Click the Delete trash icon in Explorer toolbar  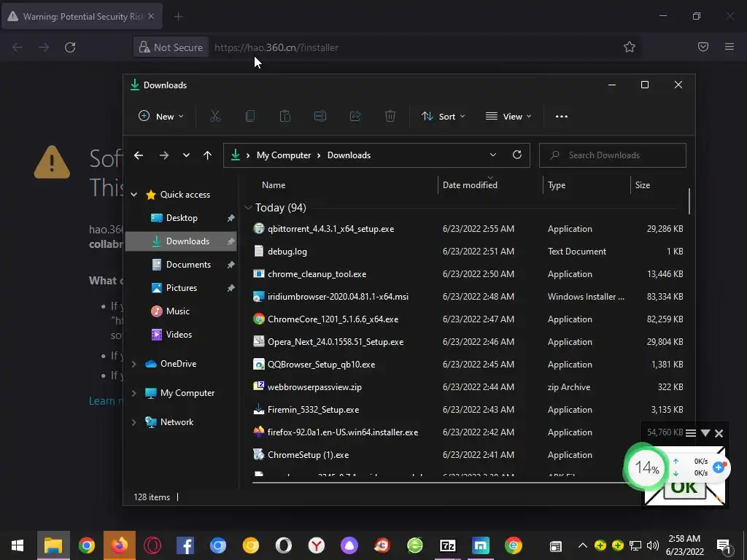pyautogui.click(x=390, y=116)
